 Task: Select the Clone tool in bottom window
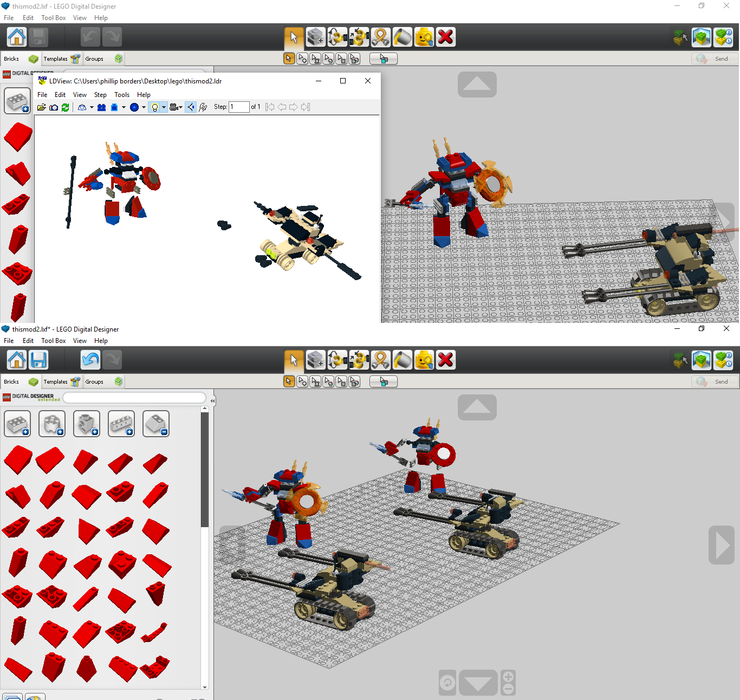coord(316,360)
